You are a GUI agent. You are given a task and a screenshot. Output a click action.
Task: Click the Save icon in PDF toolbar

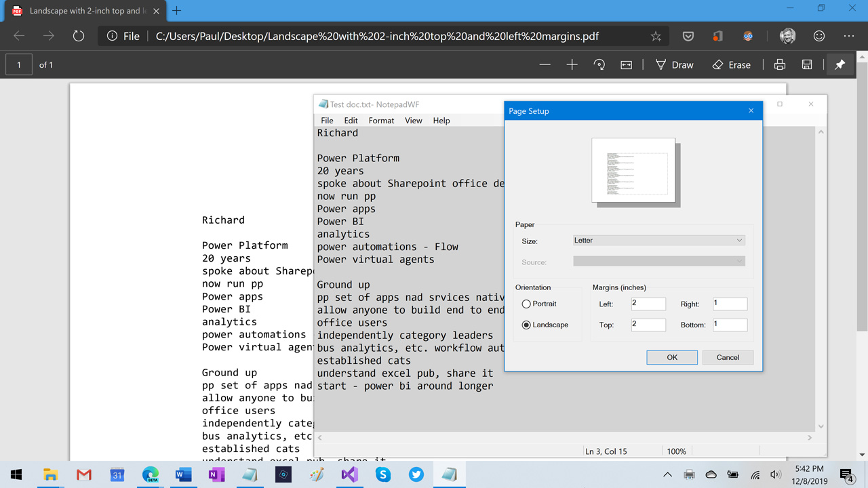coord(807,65)
